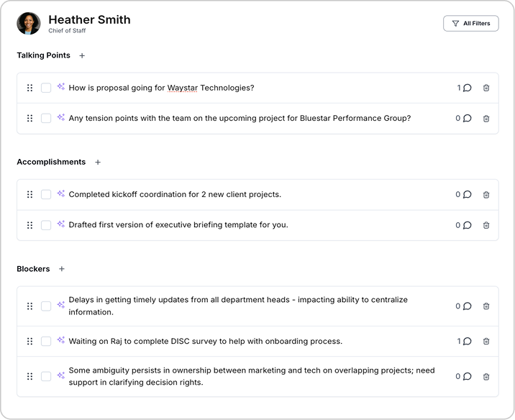
Task: Add a new Talking Points item
Action: click(x=82, y=55)
